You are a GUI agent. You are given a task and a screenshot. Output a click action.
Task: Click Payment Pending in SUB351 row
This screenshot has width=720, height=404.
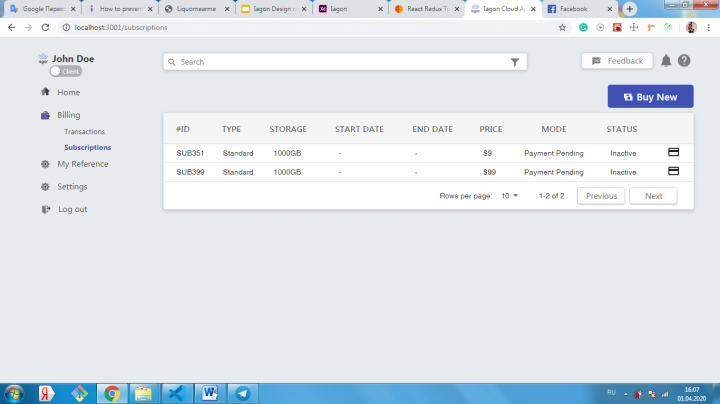tap(554, 153)
